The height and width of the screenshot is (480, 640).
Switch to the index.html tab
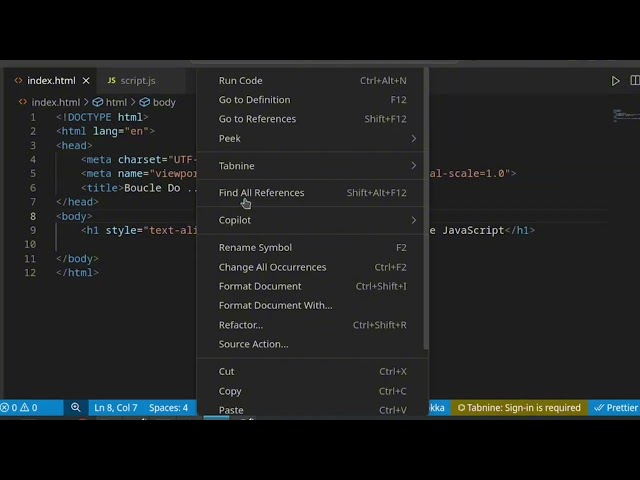[51, 81]
